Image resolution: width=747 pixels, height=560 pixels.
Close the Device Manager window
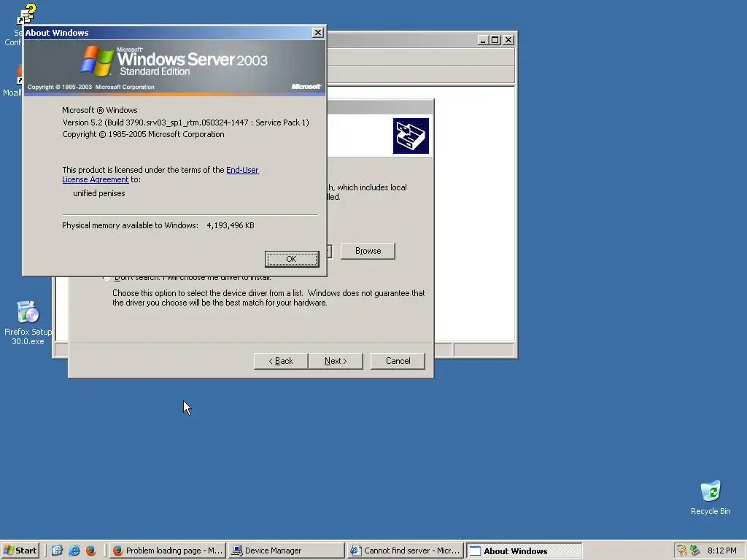(508, 40)
